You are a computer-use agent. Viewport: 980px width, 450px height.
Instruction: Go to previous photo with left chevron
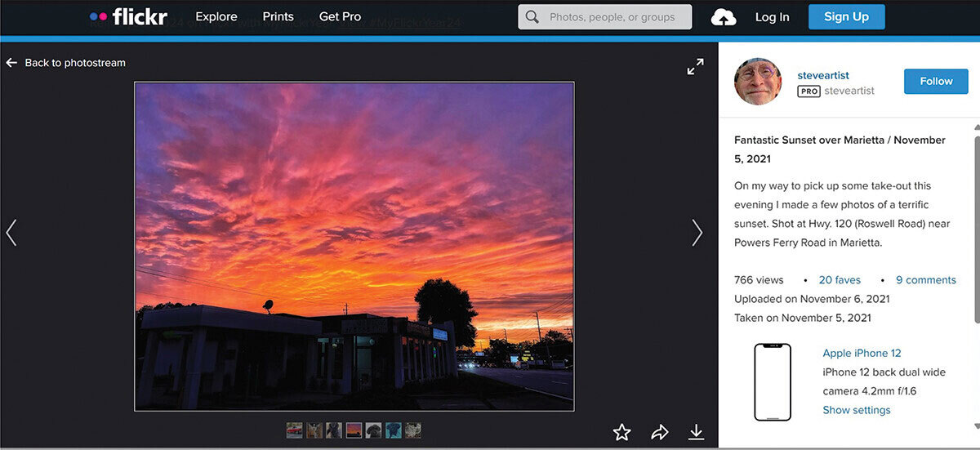11,233
